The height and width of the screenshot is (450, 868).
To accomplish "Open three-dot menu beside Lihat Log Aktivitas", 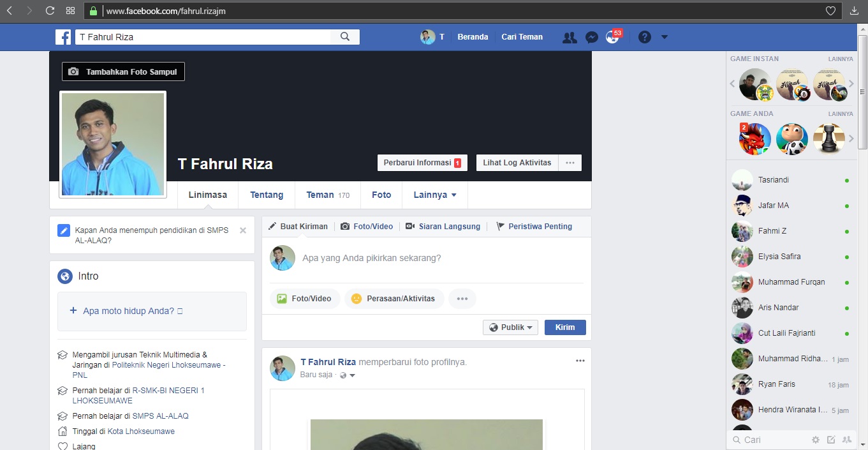I will point(570,163).
